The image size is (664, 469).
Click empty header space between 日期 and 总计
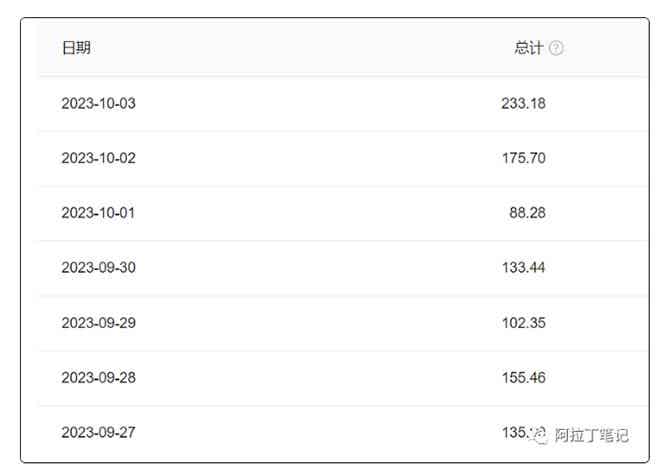[x=300, y=48]
